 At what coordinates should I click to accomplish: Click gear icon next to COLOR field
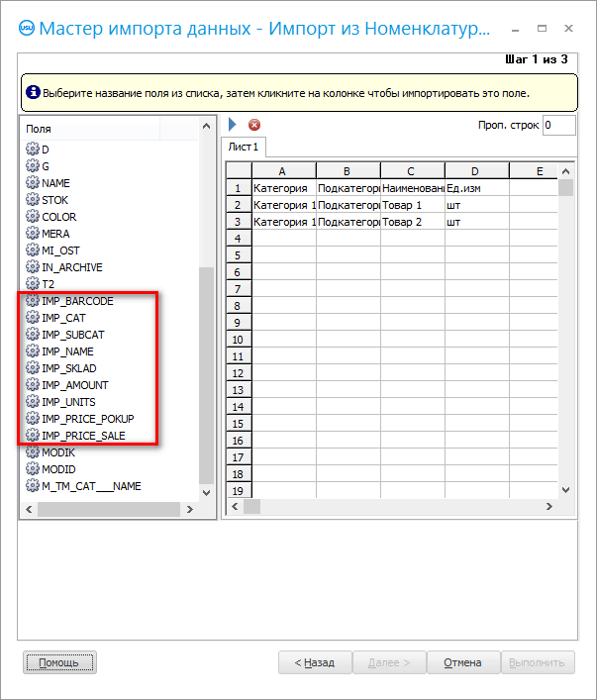pos(32,217)
